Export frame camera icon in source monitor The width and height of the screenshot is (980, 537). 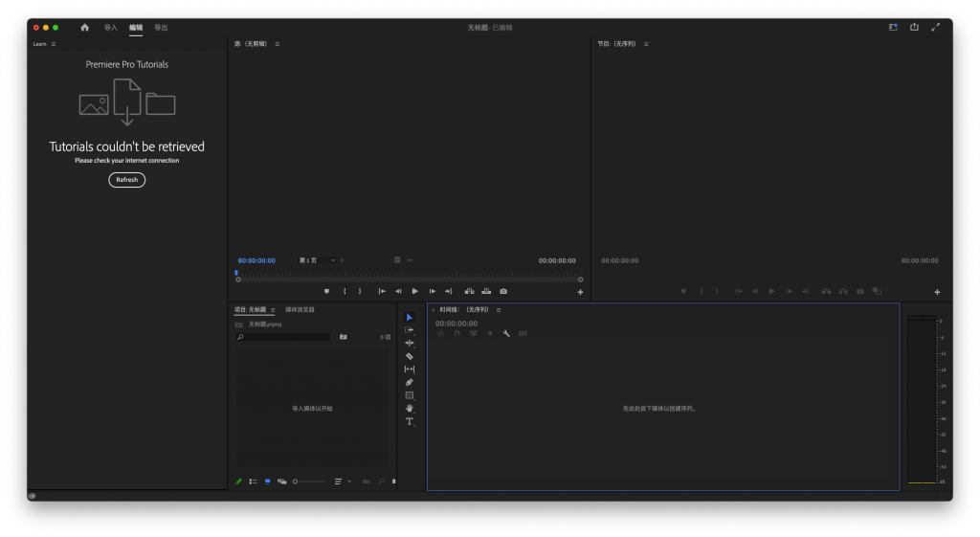503,291
